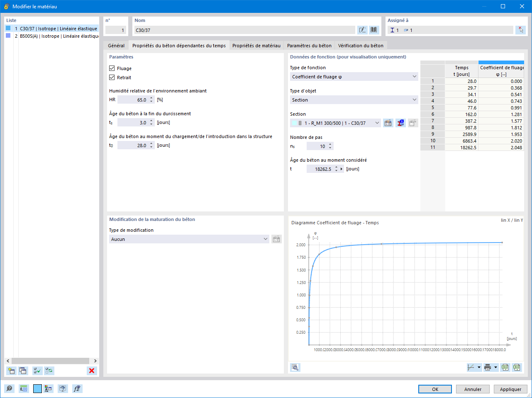Open the Section selection dropdown

335,123
